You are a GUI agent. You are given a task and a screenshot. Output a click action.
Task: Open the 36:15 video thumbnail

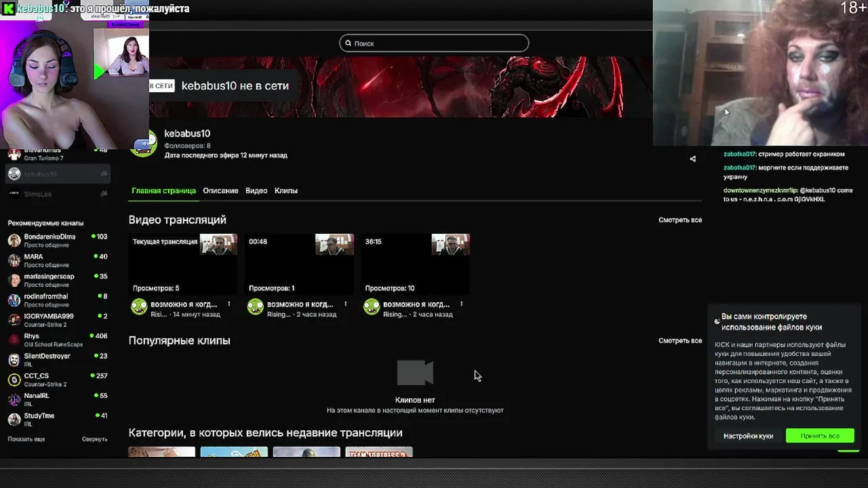point(416,265)
